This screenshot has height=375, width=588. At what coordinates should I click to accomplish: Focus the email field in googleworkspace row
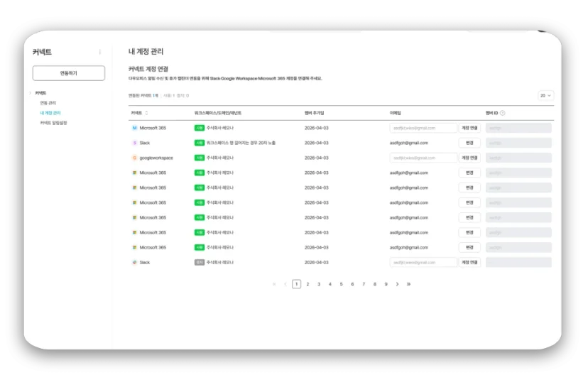click(423, 158)
